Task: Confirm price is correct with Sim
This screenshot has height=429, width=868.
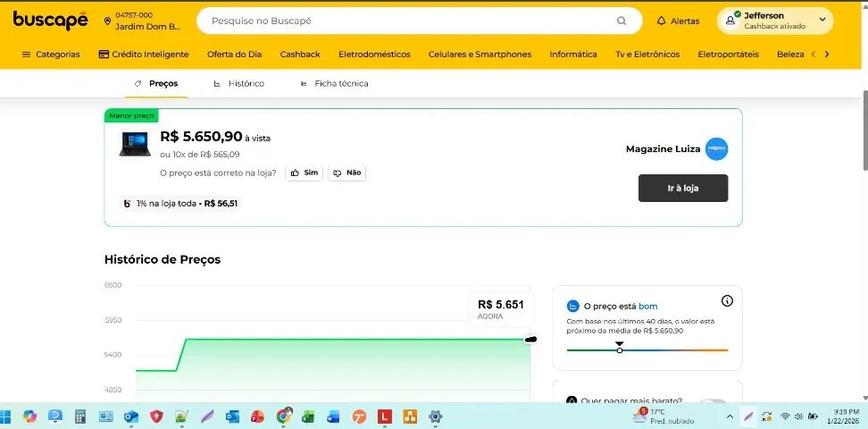Action: tap(304, 172)
